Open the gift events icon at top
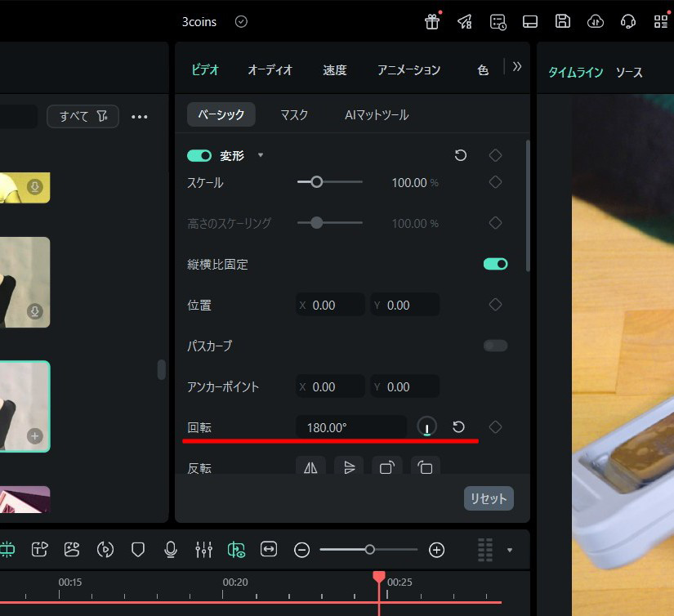 pyautogui.click(x=432, y=21)
